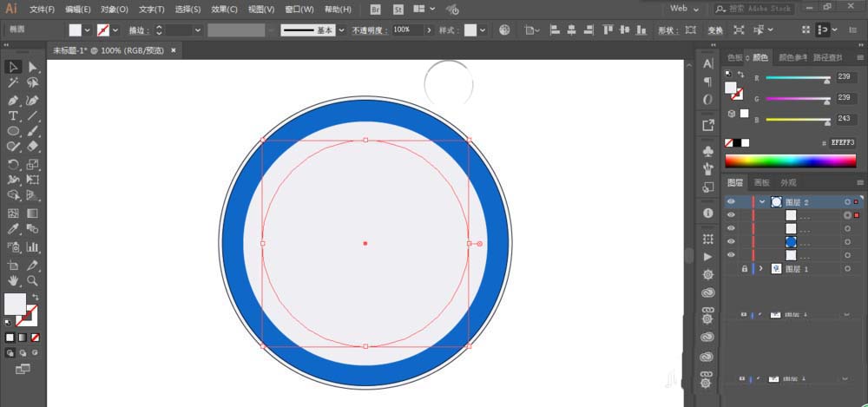Pick the Ellipse shape tool
Viewport: 868px width, 407px height.
tap(14, 131)
